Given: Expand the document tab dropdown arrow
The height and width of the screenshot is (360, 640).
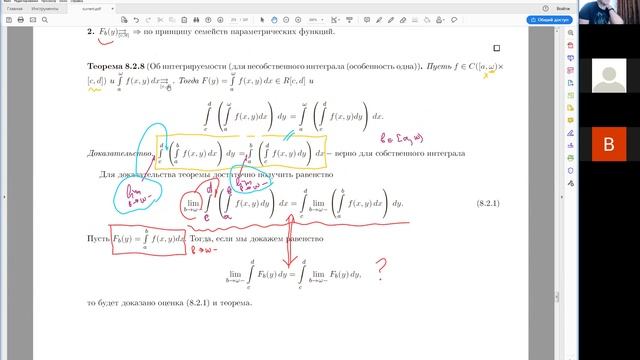Looking at the screenshot, I should pos(112,9).
